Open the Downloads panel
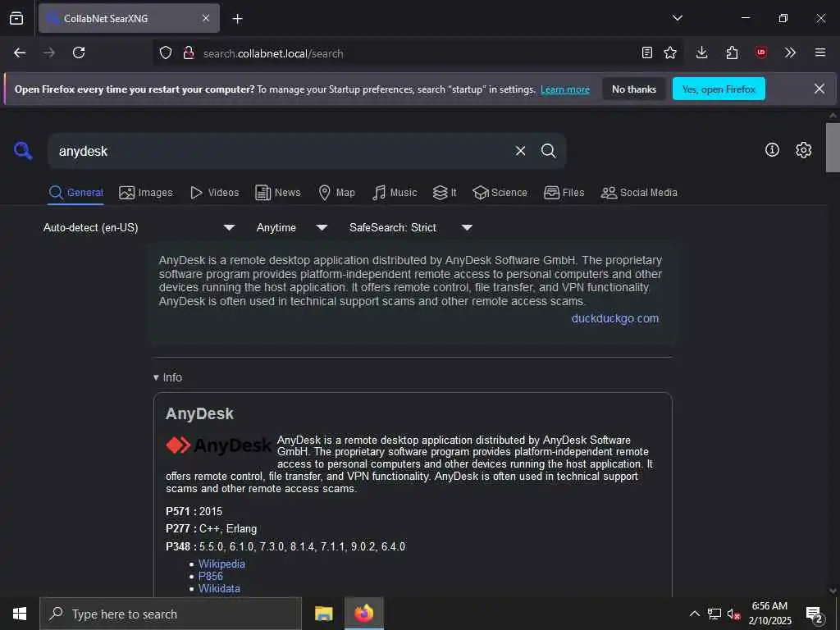 click(x=702, y=52)
